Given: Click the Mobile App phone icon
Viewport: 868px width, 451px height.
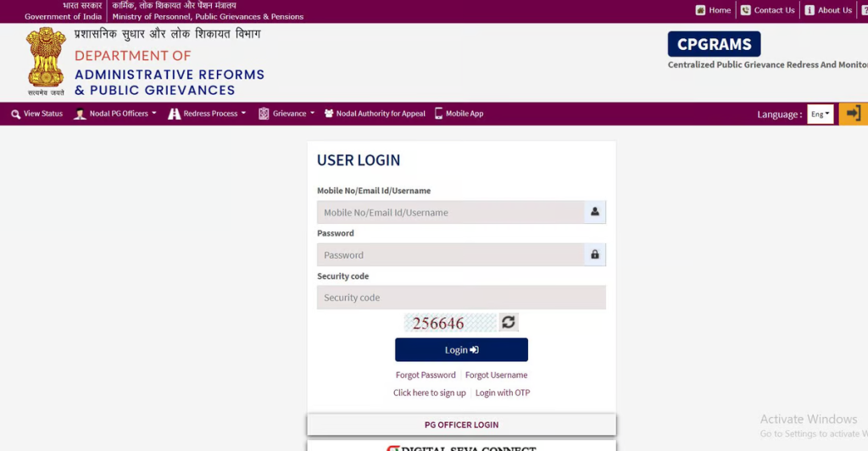Looking at the screenshot, I should (x=438, y=114).
